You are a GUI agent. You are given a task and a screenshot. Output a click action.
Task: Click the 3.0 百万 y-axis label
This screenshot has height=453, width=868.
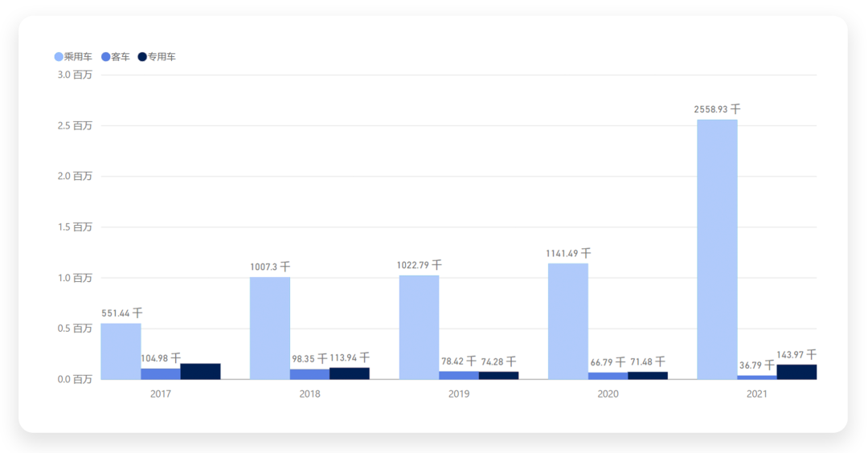tap(75, 75)
